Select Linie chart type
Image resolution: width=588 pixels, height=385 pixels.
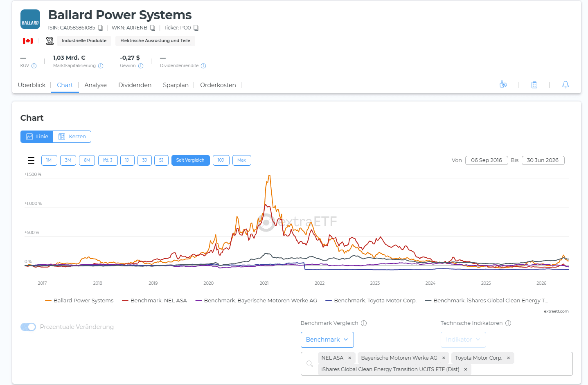(37, 137)
